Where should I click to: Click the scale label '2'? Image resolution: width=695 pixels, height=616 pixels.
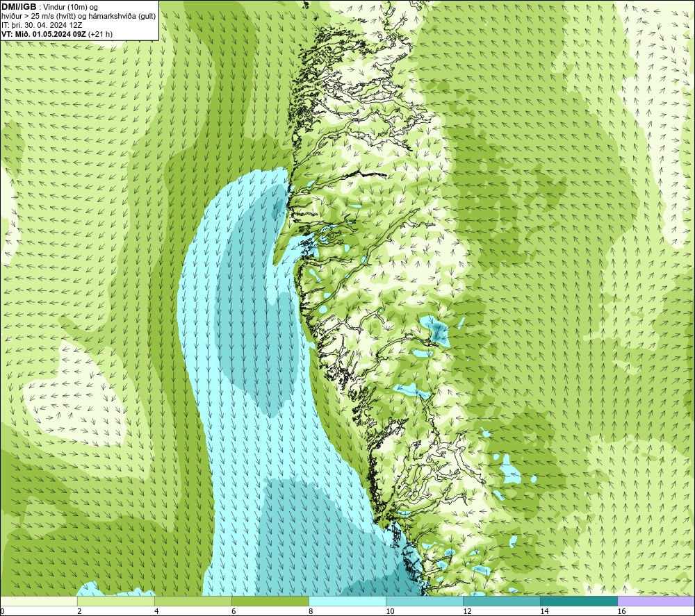[x=79, y=612]
